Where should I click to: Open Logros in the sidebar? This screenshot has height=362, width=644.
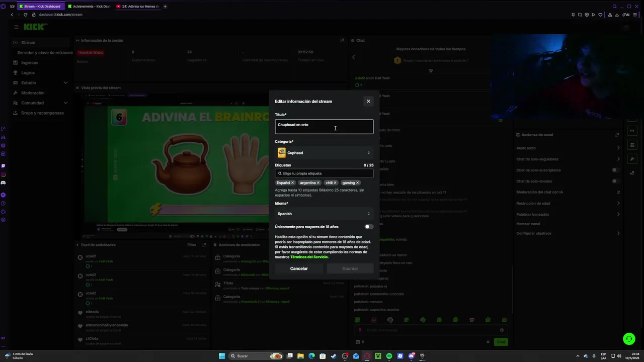click(x=28, y=73)
